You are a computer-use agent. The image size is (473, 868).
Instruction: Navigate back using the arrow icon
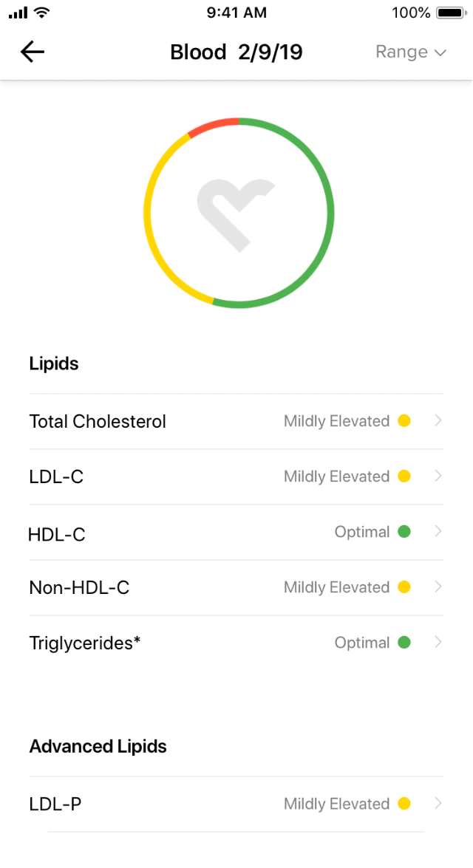click(32, 52)
